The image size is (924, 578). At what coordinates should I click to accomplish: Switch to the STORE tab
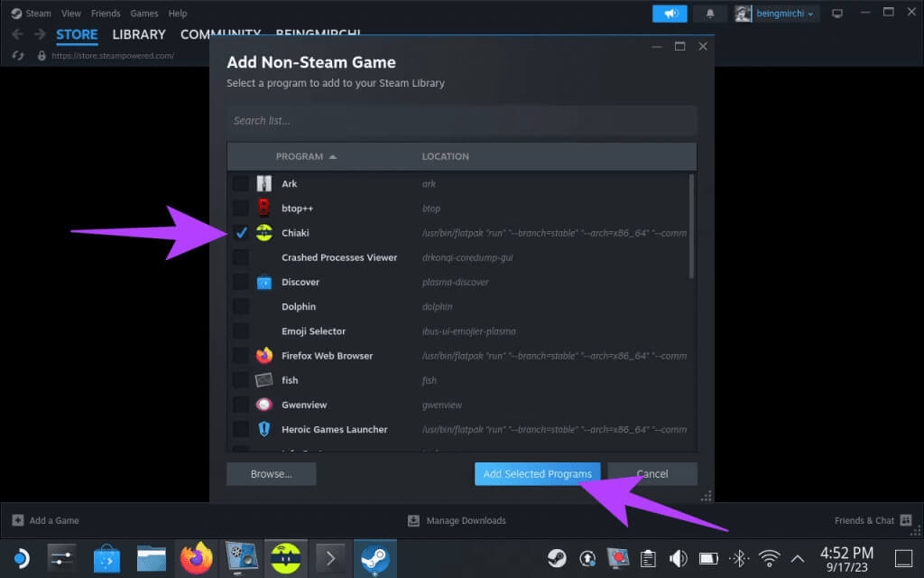coord(77,34)
